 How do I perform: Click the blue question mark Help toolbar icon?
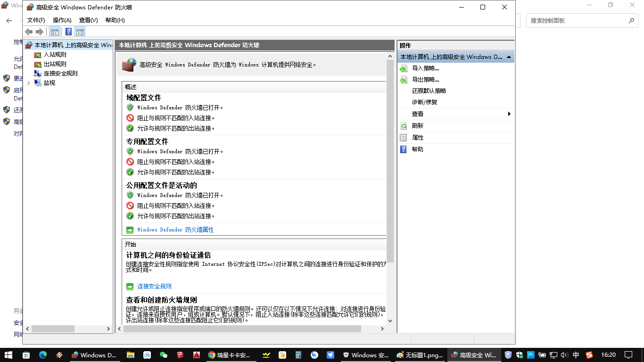[69, 32]
